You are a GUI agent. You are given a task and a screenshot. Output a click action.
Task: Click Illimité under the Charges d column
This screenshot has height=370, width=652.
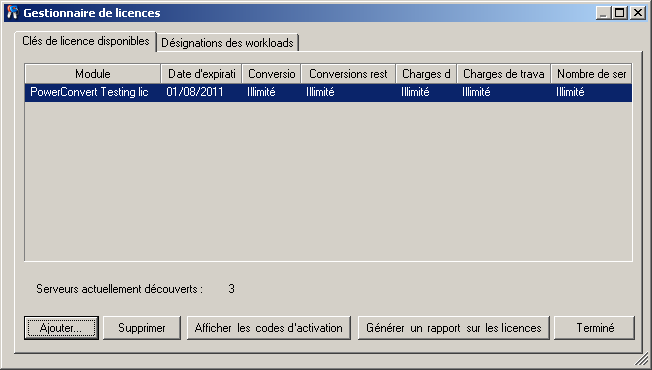click(415, 92)
